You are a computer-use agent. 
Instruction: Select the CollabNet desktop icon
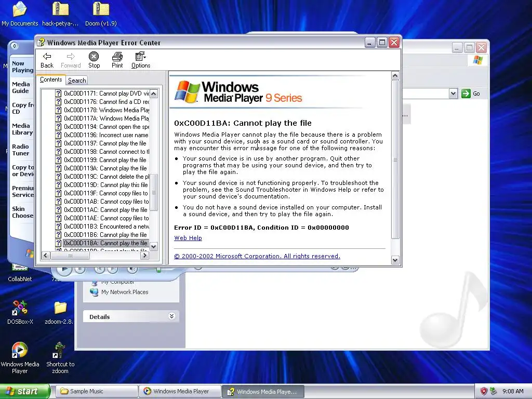(x=20, y=274)
